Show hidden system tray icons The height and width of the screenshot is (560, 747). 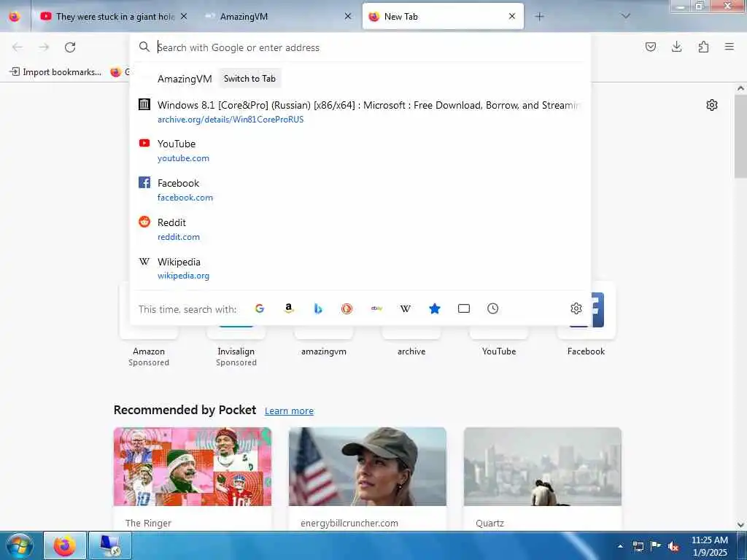[x=620, y=546]
